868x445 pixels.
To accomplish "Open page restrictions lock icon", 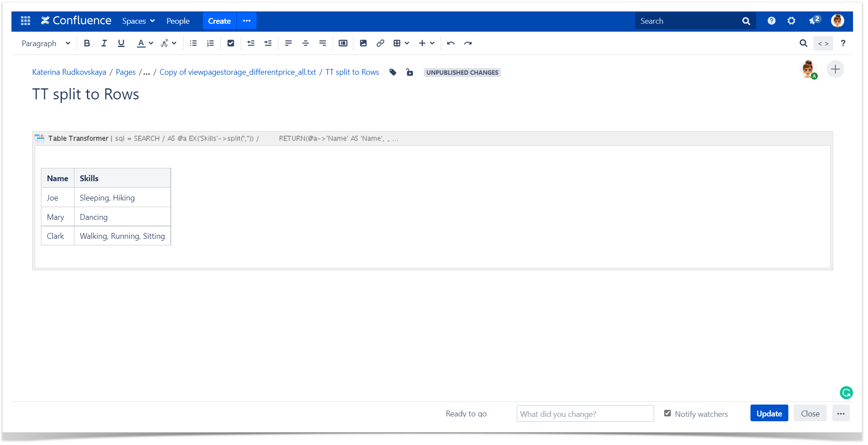I will pos(409,72).
